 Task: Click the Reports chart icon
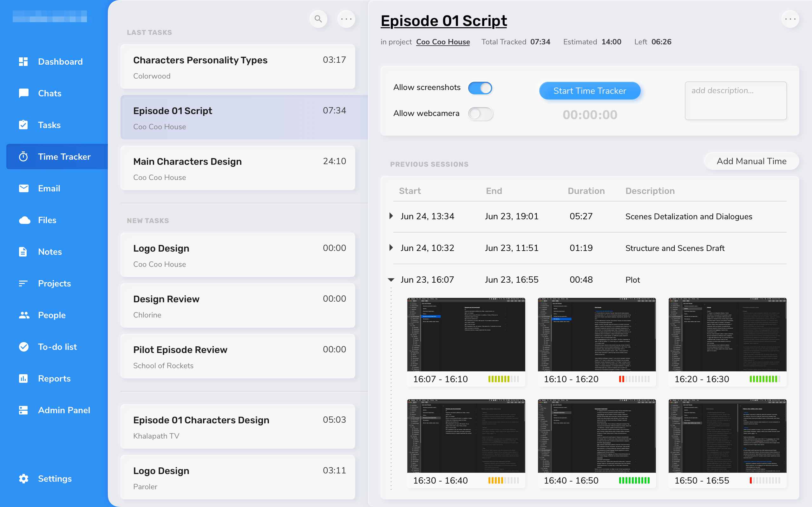[23, 379]
